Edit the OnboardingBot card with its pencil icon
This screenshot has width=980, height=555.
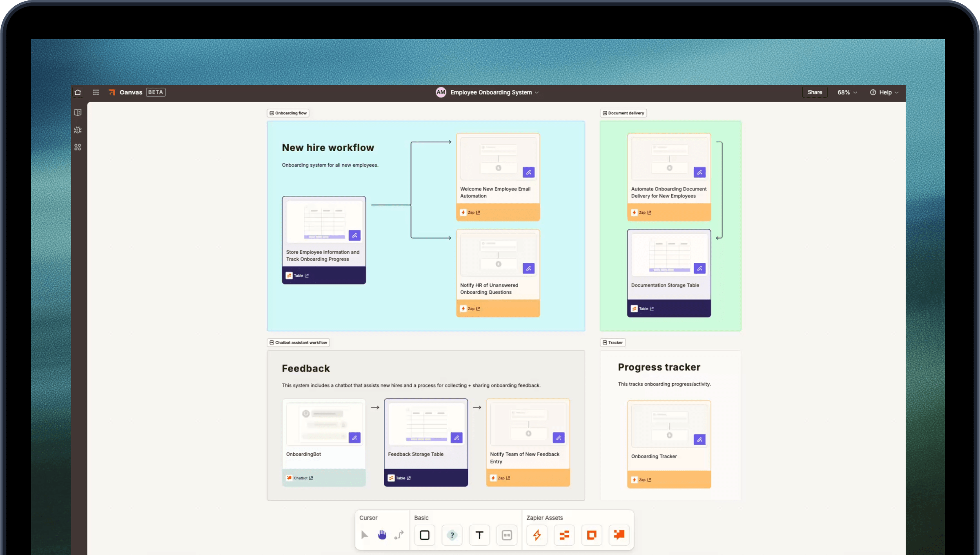[354, 437]
